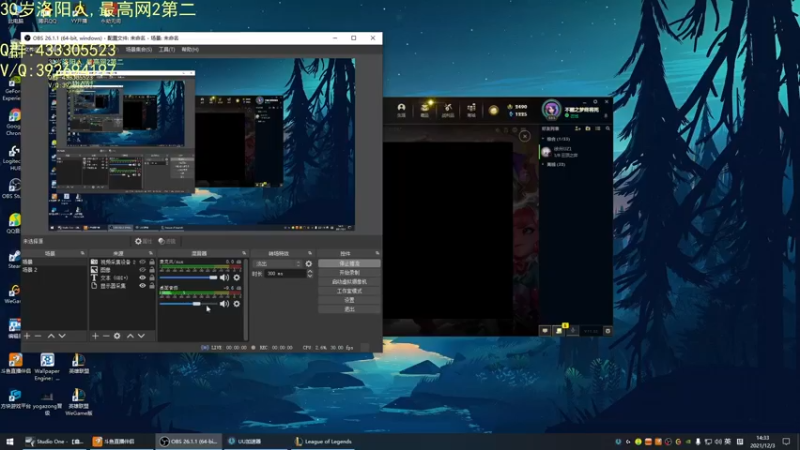The height and width of the screenshot is (450, 800).
Task: Add a new scene with the plus icon
Action: (27, 336)
